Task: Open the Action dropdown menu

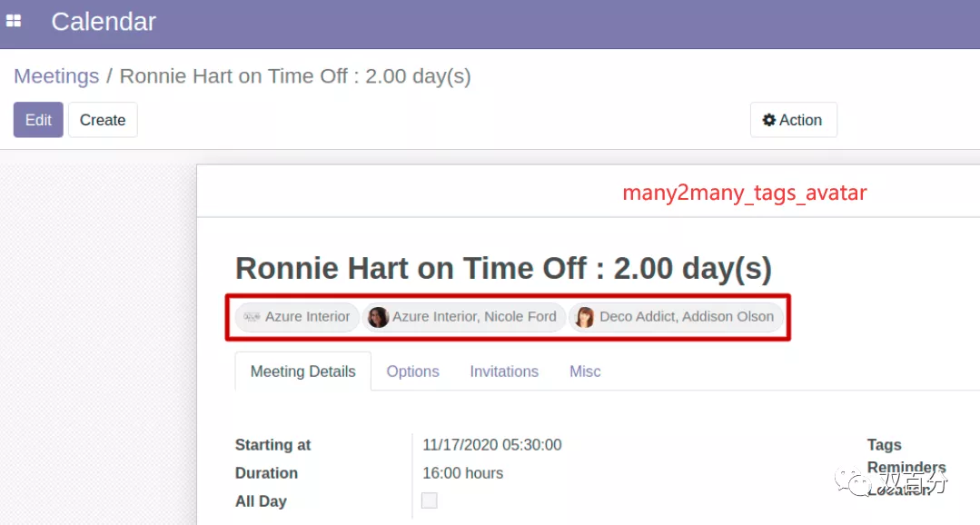Action: coord(793,120)
